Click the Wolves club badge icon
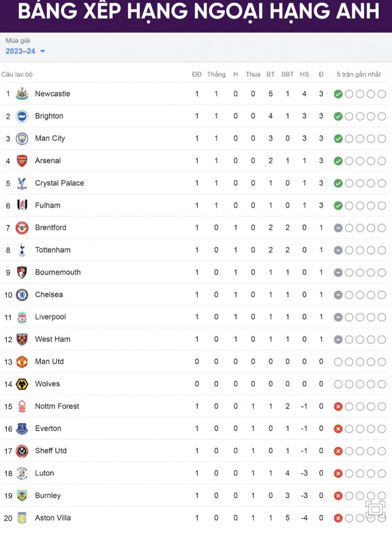392x533 pixels. coord(22,384)
